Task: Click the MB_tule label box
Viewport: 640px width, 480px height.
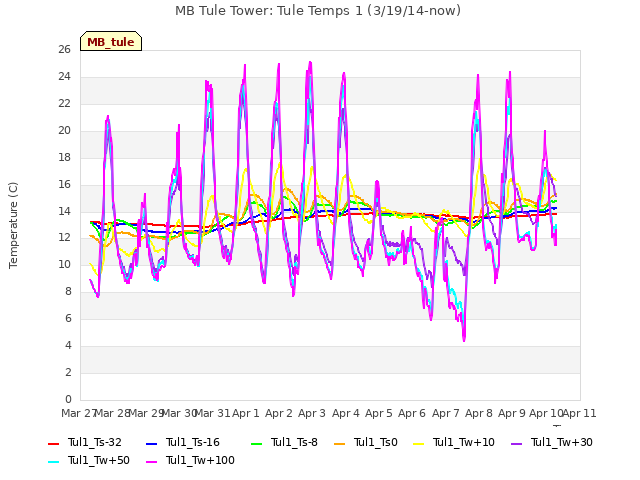Action: point(111,41)
